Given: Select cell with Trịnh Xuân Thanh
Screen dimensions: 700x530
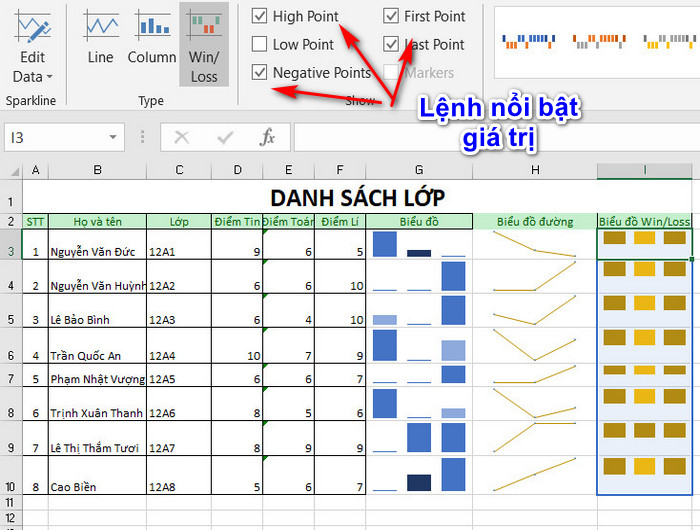Looking at the screenshot, I should pyautogui.click(x=97, y=403).
